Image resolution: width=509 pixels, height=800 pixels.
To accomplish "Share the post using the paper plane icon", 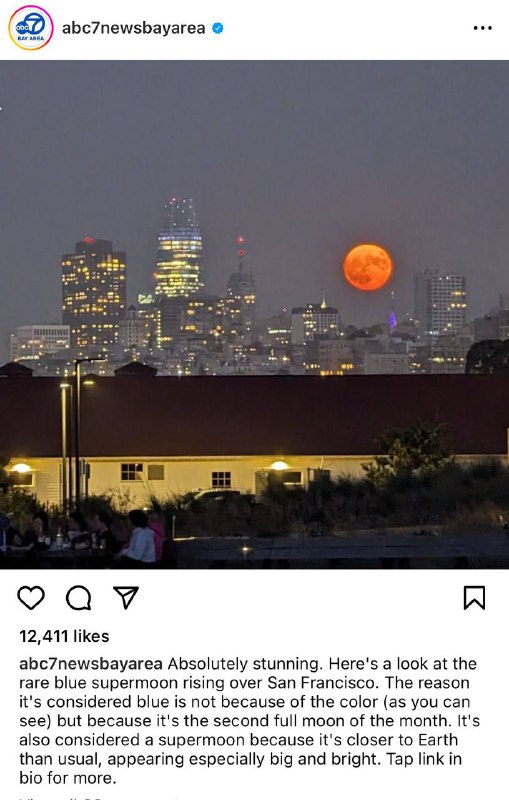I will pyautogui.click(x=125, y=597).
